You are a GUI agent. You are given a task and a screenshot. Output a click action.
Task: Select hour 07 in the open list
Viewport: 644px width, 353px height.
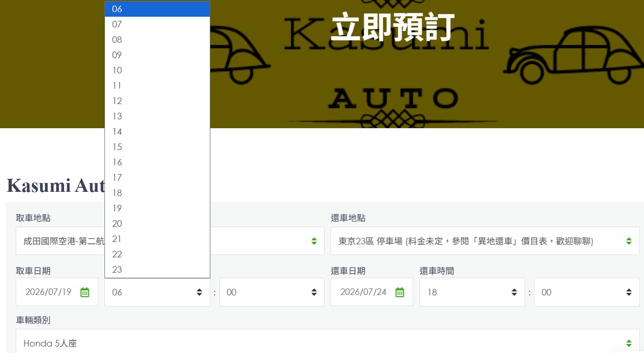coord(157,24)
